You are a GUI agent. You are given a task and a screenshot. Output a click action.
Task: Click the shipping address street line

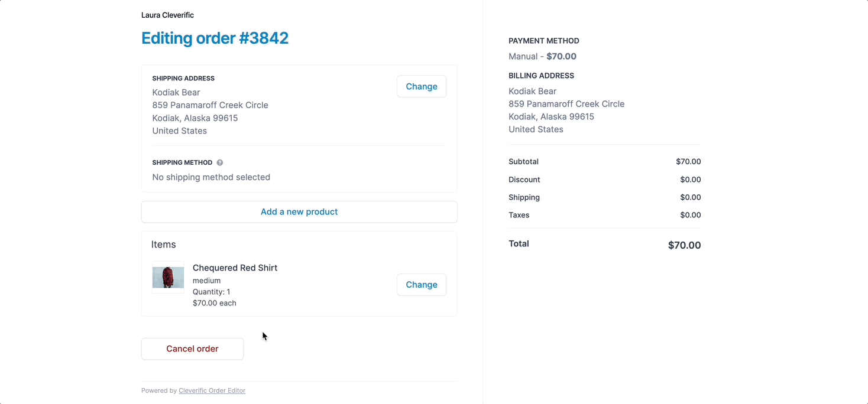click(210, 105)
